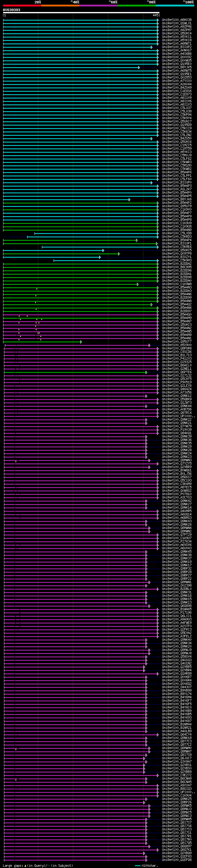Select the UniRef100_B3IUP1 label
Screen dimensions: 197x868
point(177,243)
